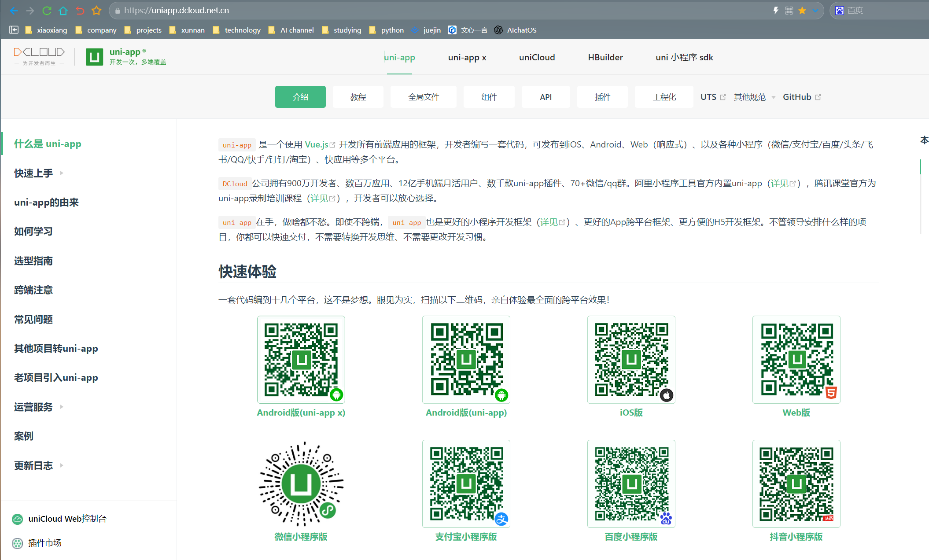The width and height of the screenshot is (929, 560).
Task: Open the 插件市场 link
Action: 37,543
